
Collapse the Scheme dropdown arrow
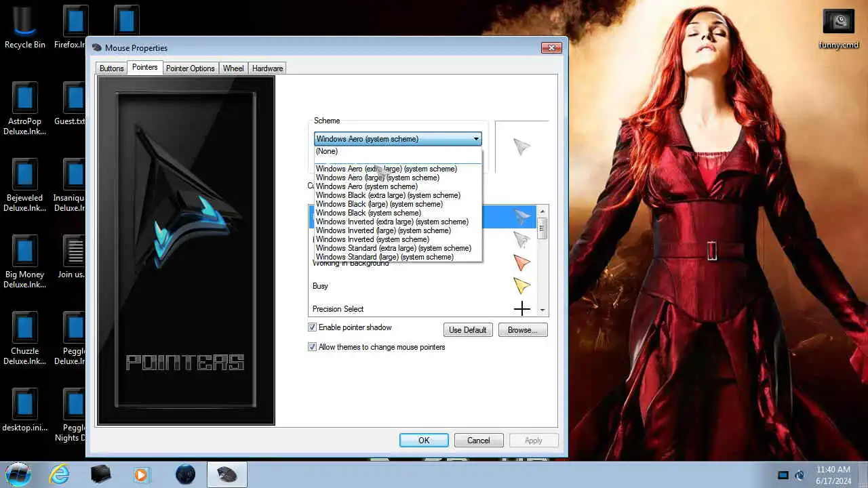click(476, 139)
